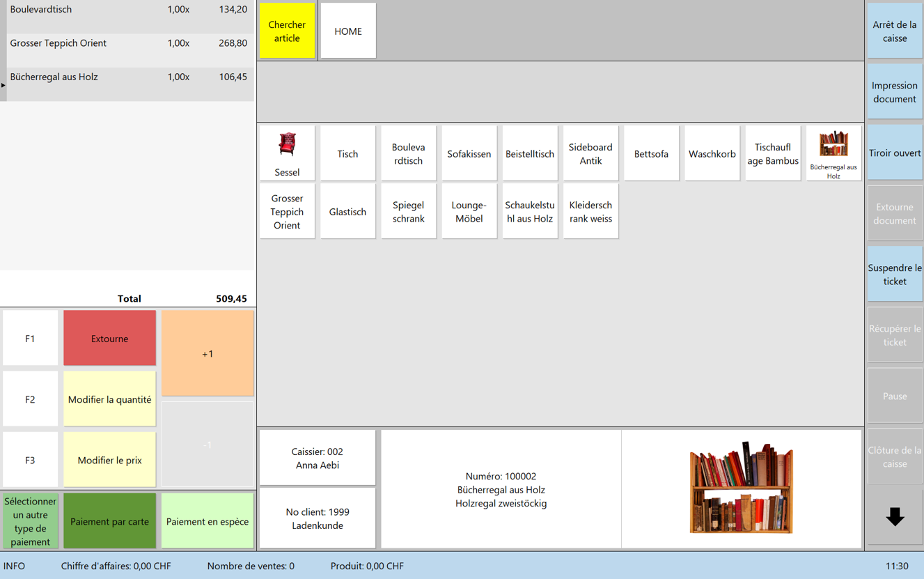Click the down arrow for more functions
Viewport: 924px width, 579px height.
coord(894,517)
